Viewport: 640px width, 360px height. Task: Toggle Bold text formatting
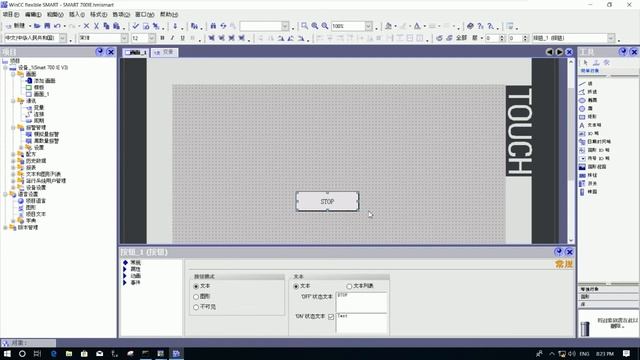tap(162, 38)
